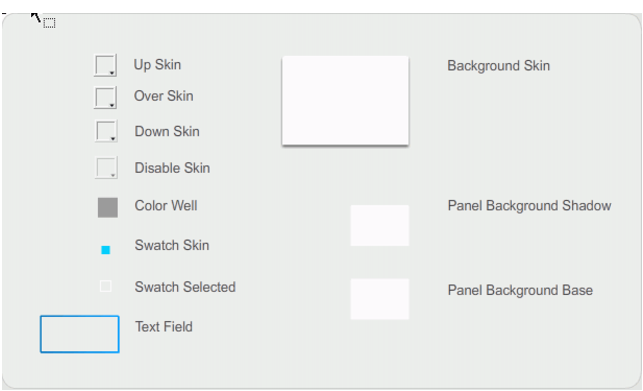Select the Disable Skin icon

pos(106,167)
